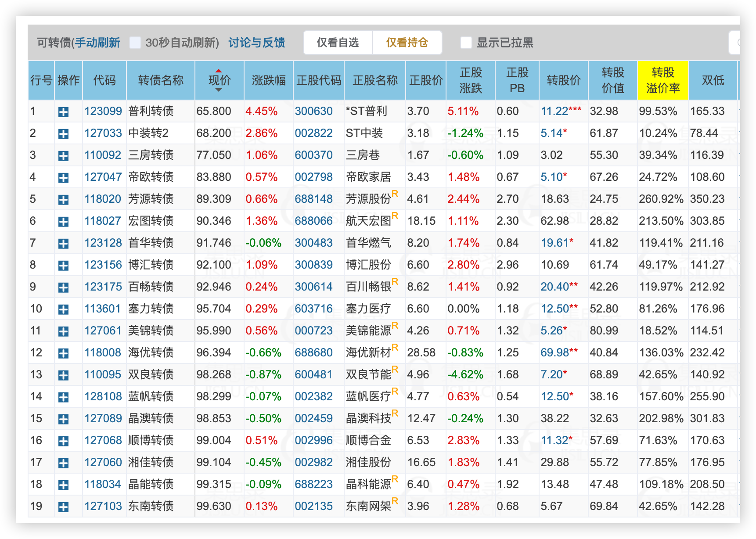Click conversion price 69.98 for 海优转债
Image resolution: width=756 pixels, height=539 pixels.
pos(555,352)
